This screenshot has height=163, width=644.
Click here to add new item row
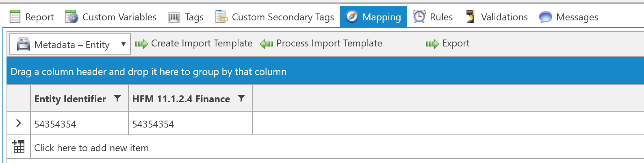click(91, 148)
